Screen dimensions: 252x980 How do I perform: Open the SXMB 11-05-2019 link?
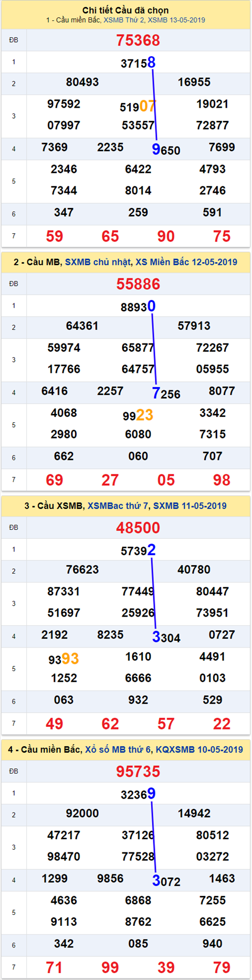click(x=190, y=506)
